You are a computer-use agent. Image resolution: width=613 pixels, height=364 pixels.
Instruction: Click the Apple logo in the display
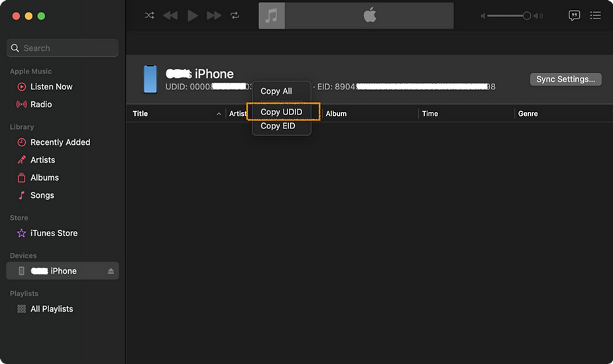pos(370,15)
